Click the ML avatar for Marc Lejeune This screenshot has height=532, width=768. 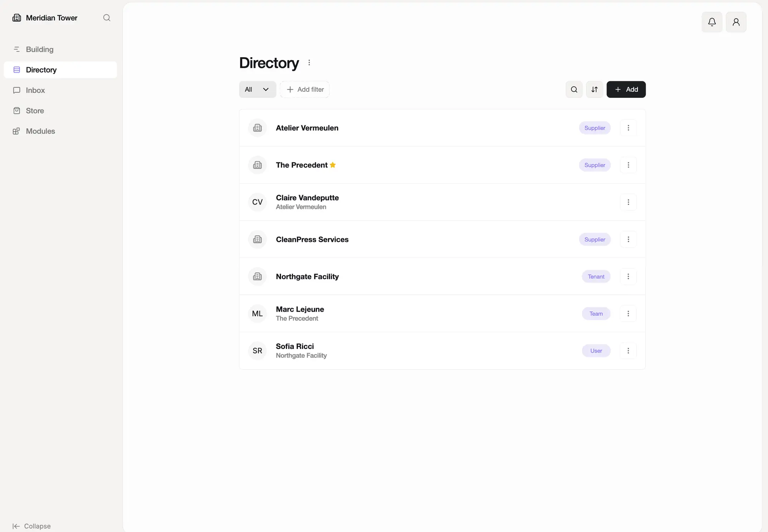[x=257, y=314]
